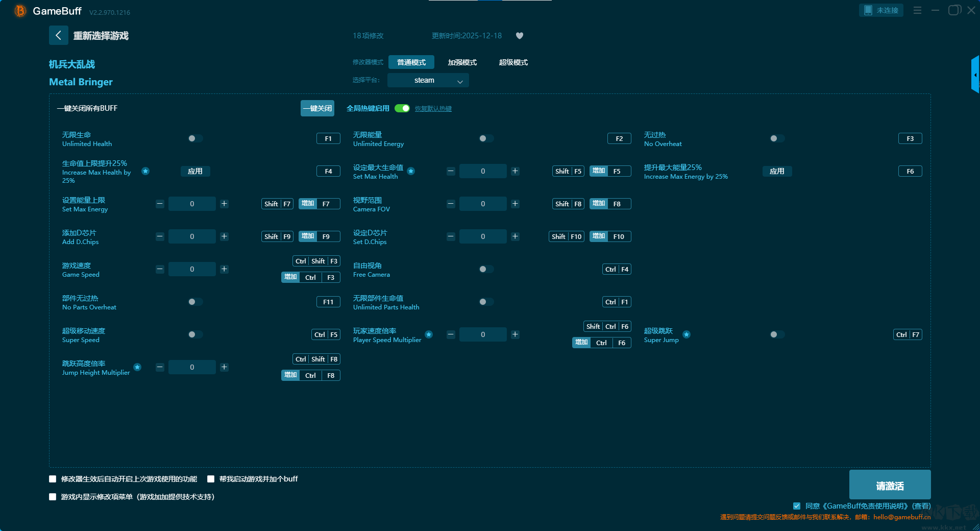Click the heart favorite icon
The height and width of the screenshot is (531, 980).
(x=520, y=36)
